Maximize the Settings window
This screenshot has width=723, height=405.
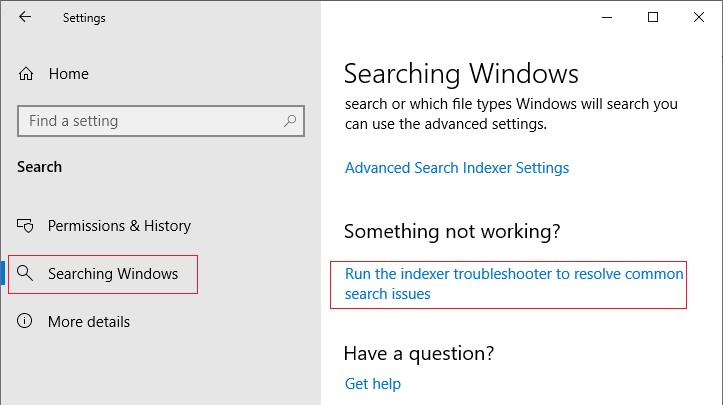pyautogui.click(x=652, y=18)
